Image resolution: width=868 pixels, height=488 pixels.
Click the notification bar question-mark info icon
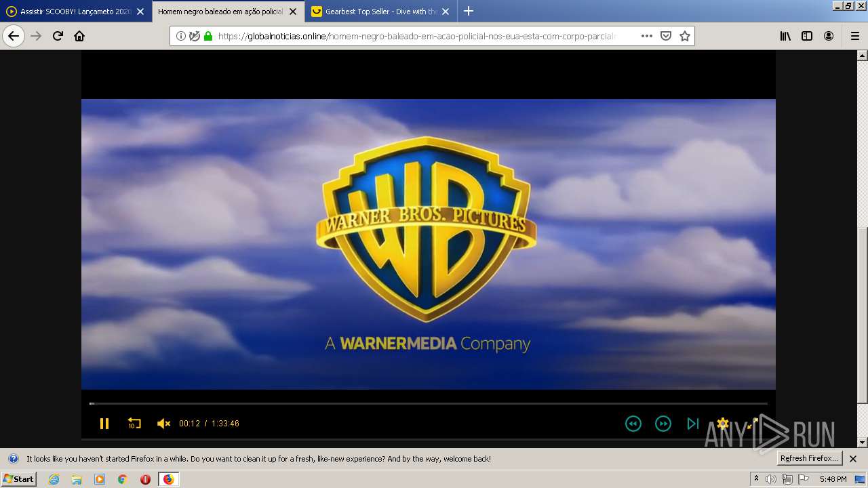[x=13, y=459]
